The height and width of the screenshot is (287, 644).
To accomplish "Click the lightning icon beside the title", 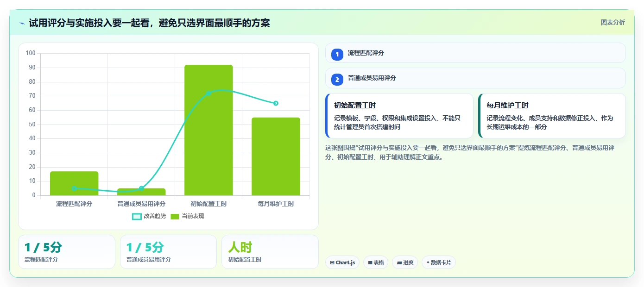I will (22, 23).
